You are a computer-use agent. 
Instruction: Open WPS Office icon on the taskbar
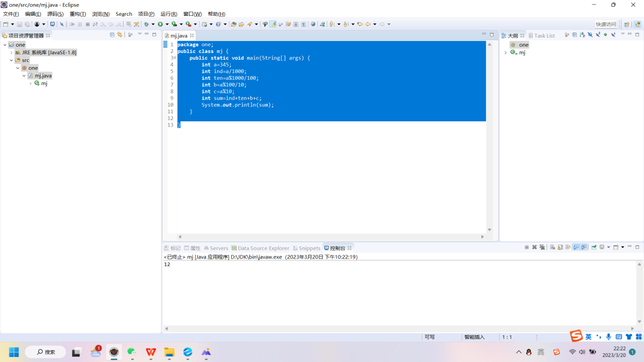[151, 352]
